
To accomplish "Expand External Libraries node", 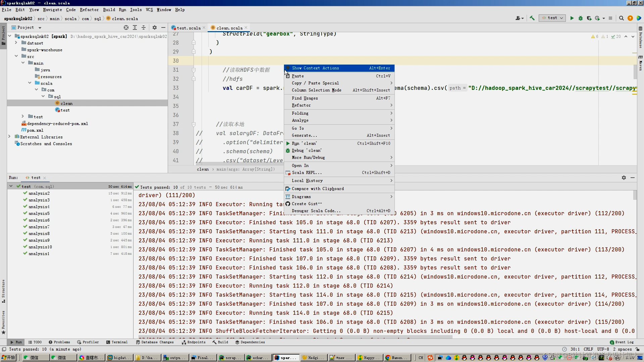I will click(9, 137).
